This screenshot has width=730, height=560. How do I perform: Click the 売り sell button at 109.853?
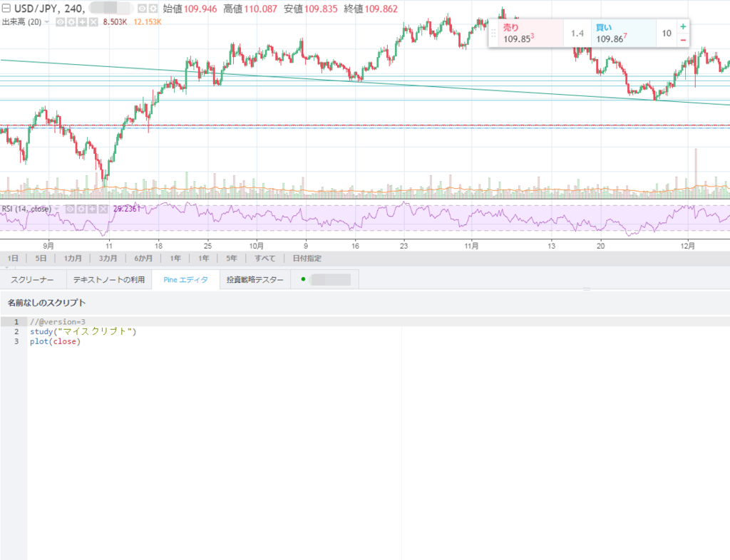(530, 33)
